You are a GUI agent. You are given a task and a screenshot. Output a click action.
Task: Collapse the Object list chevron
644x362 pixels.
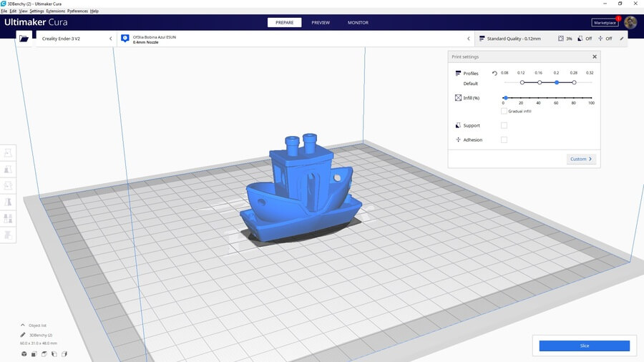point(23,325)
